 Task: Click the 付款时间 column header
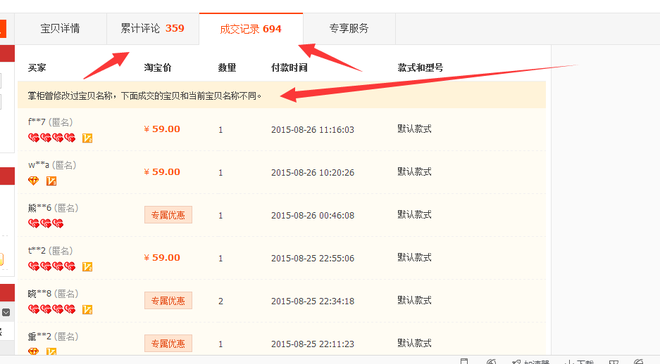click(x=289, y=67)
